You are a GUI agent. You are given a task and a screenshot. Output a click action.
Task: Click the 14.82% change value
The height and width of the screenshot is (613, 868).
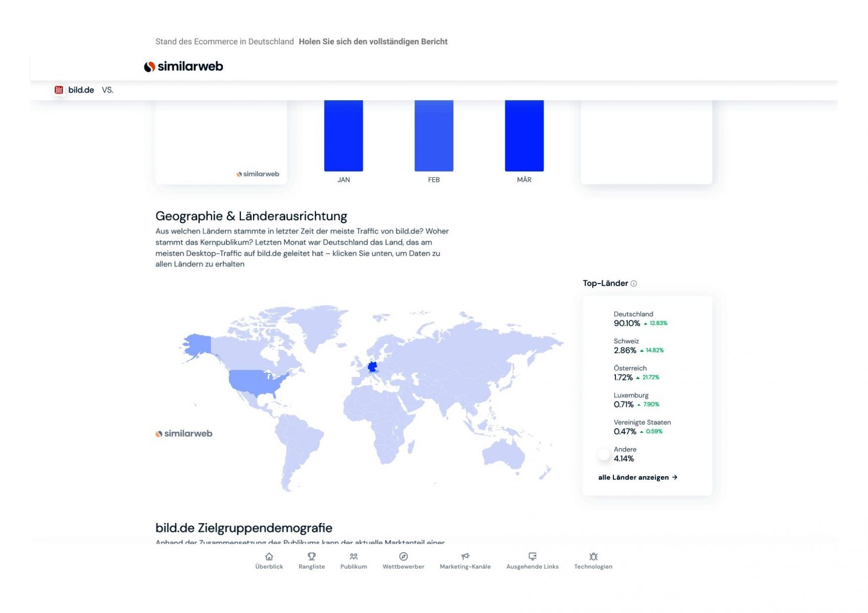pos(654,350)
